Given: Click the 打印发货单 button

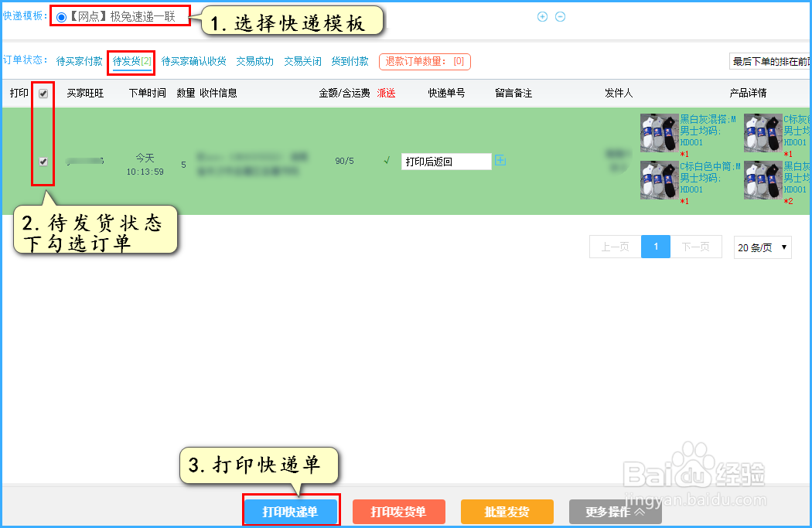Looking at the screenshot, I should click(x=398, y=511).
